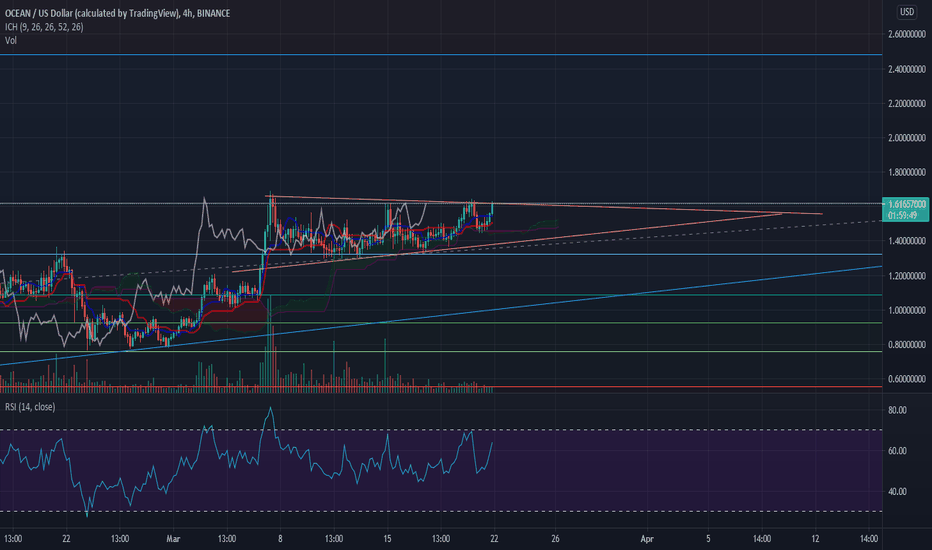The width and height of the screenshot is (932, 550).
Task: Click the 0.80000000 price axis label
Action: (906, 345)
